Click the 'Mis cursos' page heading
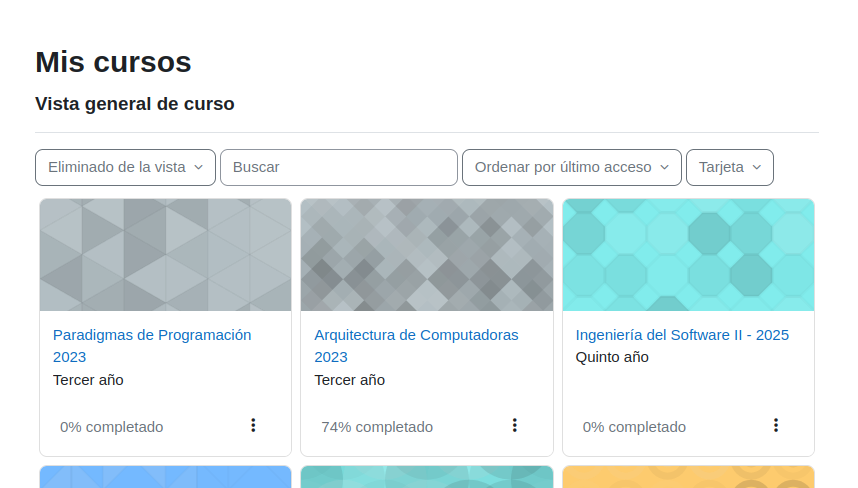 click(113, 62)
